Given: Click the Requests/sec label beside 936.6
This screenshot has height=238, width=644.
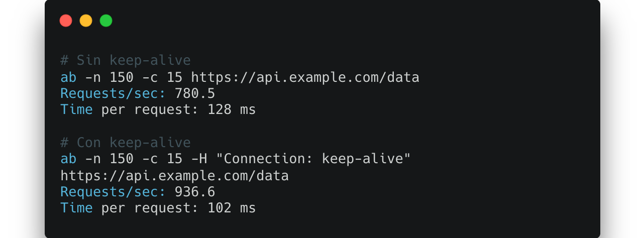Looking at the screenshot, I should click(x=113, y=192).
